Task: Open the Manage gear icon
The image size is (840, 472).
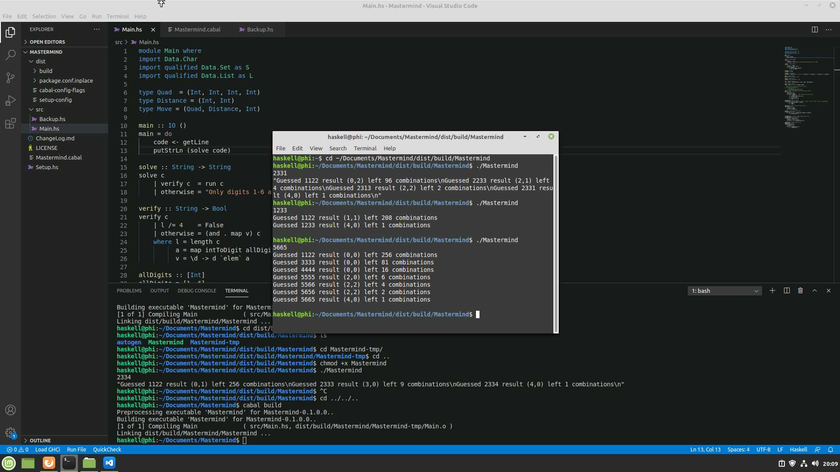Action: [x=10, y=433]
